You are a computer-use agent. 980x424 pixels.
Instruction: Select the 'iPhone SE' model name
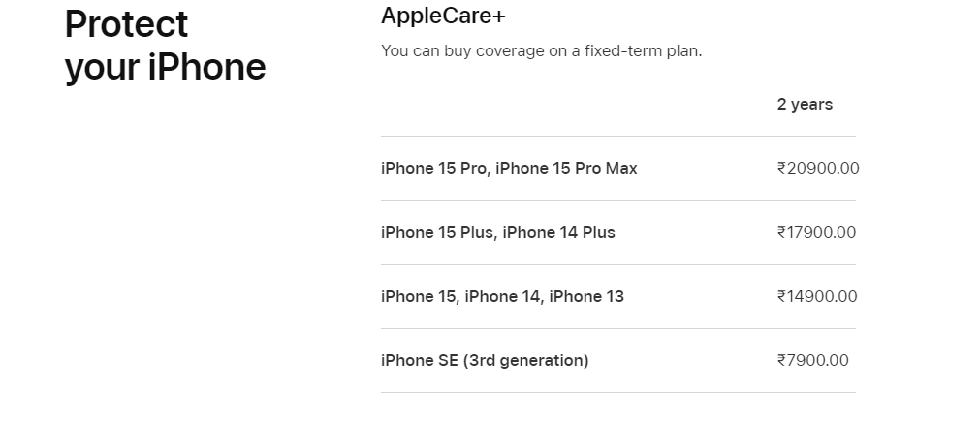pyautogui.click(x=420, y=360)
